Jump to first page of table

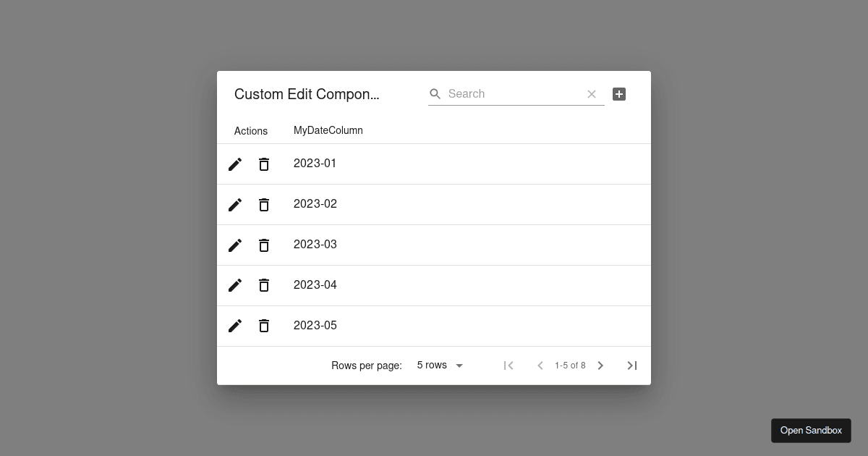[509, 366]
